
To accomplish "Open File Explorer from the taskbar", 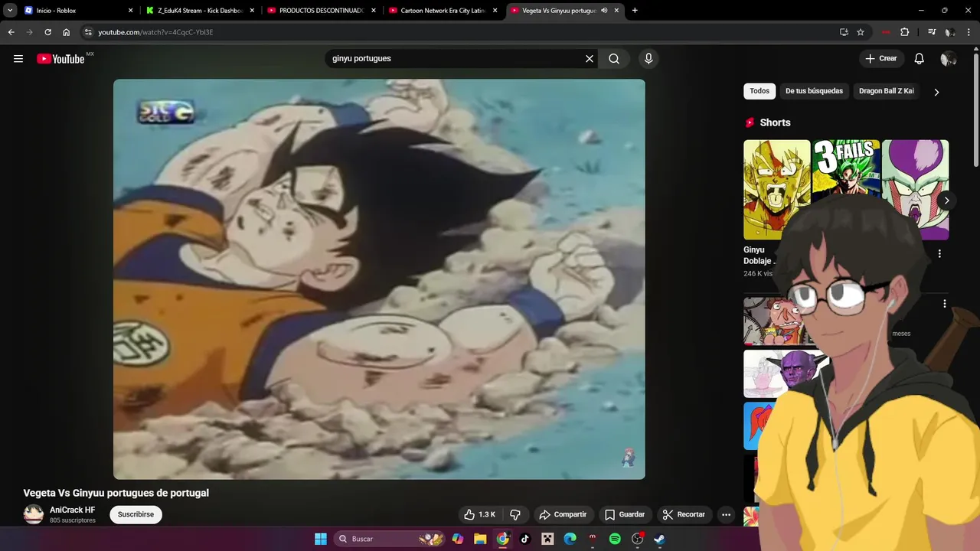I will pos(480,539).
